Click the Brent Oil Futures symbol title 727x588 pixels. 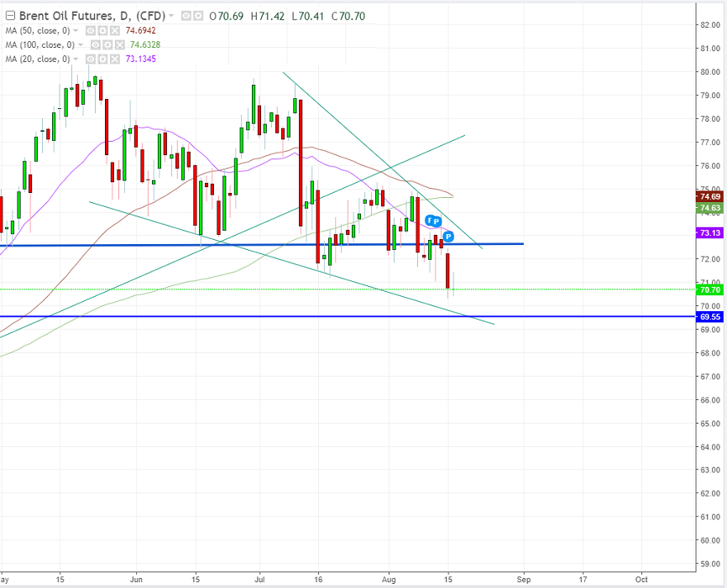[92, 16]
